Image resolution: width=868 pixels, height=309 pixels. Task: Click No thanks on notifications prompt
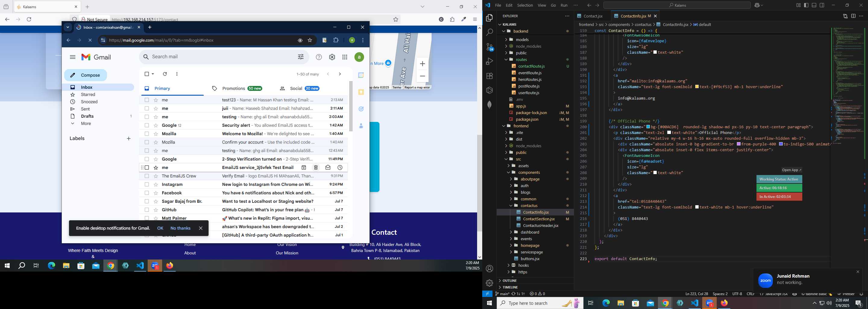pos(180,228)
